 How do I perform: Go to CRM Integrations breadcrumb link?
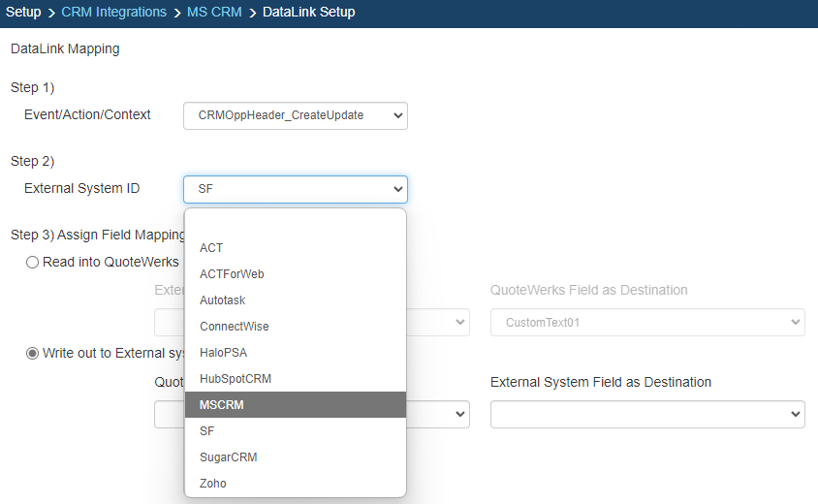114,13
